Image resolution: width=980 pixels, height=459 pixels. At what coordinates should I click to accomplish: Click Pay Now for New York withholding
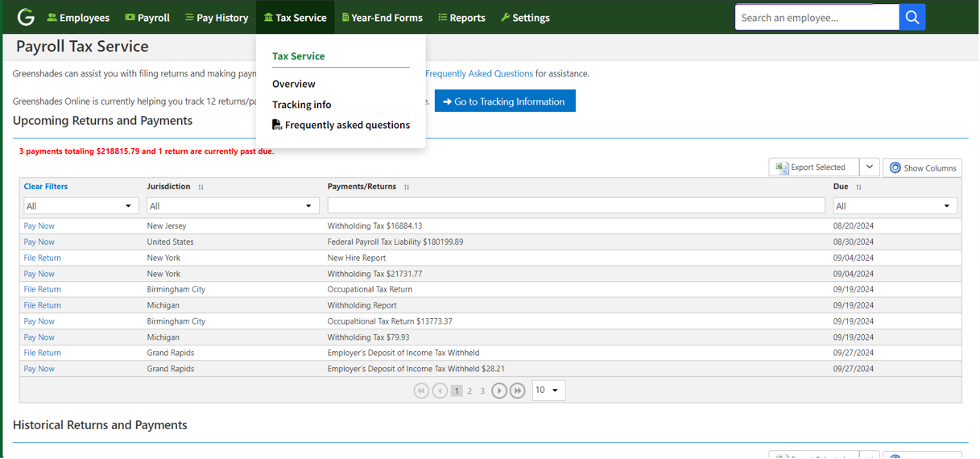tap(39, 274)
